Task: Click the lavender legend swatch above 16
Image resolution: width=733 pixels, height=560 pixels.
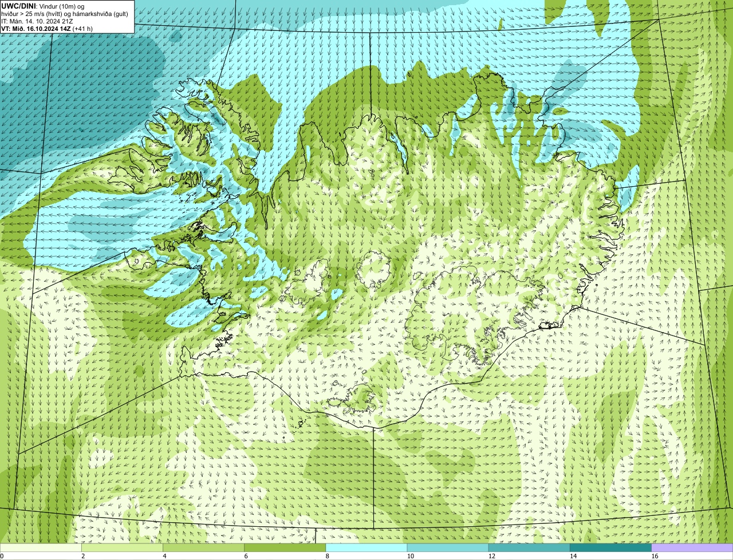Action: point(692,547)
